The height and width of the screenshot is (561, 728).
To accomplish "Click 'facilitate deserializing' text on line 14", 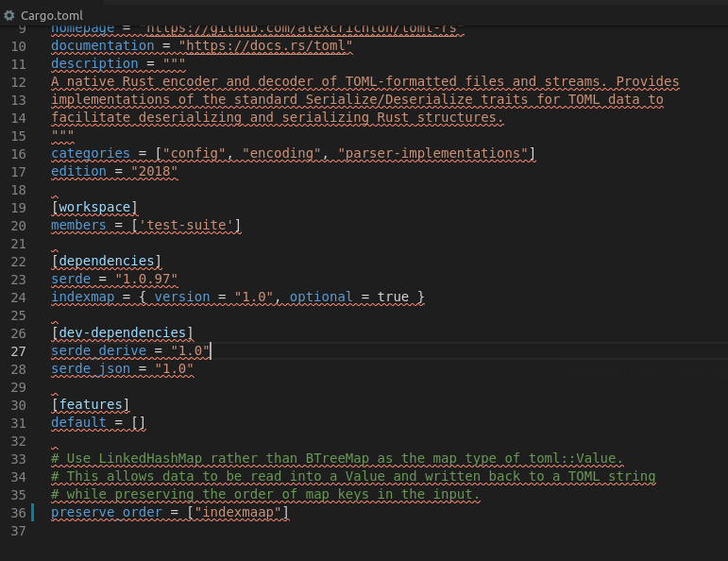I will (x=146, y=117).
